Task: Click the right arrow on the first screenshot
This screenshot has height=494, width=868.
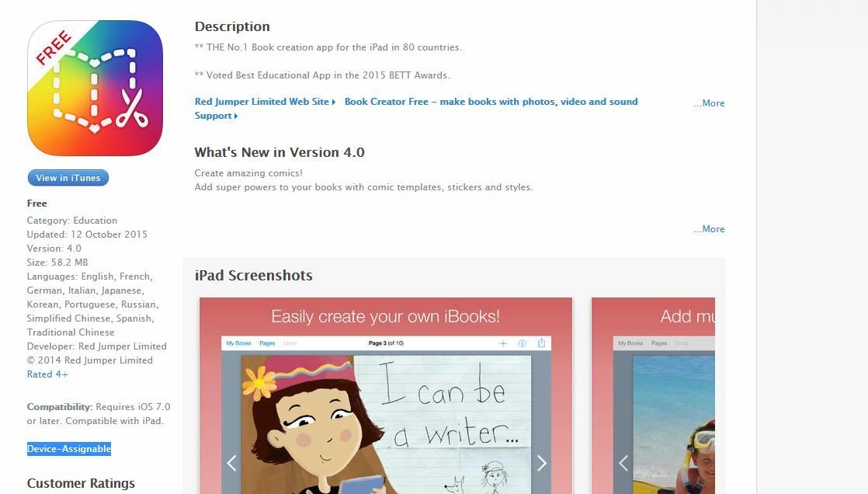Action: click(541, 463)
